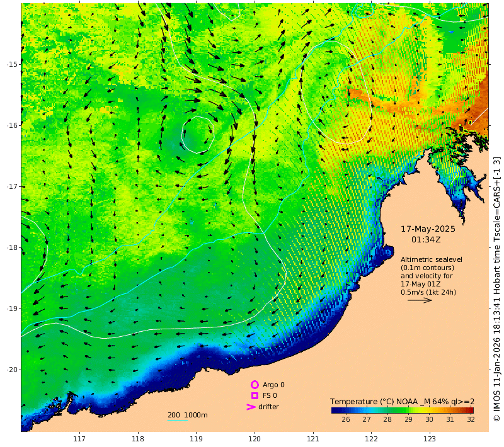The width and height of the screenshot is (504, 447).
Task: Click the '01:34Z' time text
Action: pyautogui.click(x=426, y=240)
